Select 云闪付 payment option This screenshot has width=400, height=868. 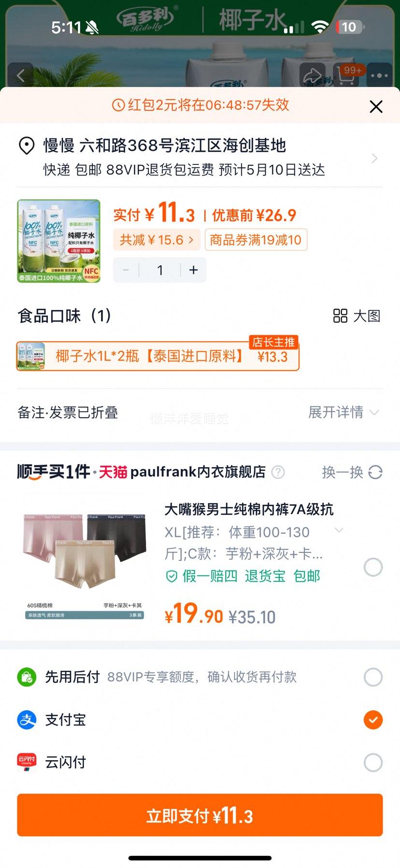click(x=373, y=762)
